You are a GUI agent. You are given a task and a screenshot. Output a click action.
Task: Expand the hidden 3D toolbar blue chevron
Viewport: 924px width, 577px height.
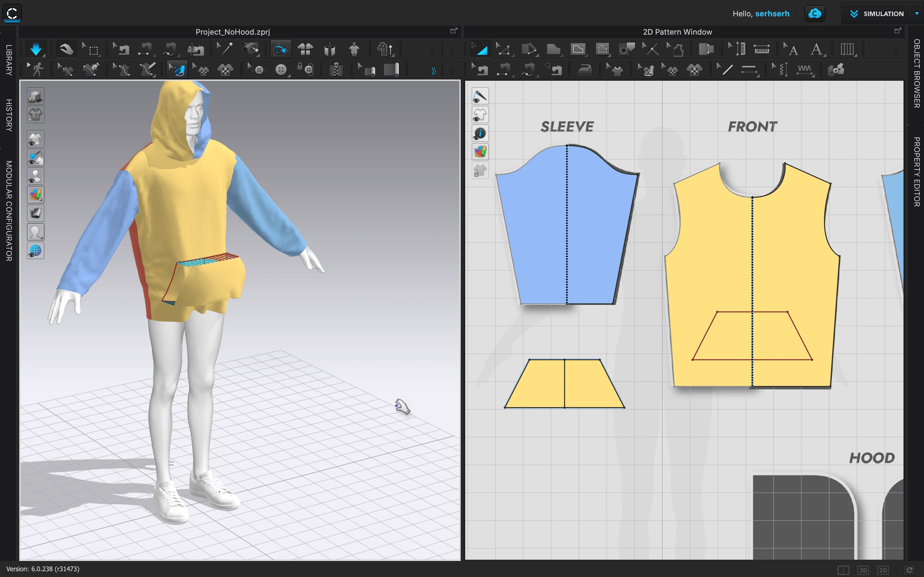click(x=433, y=71)
